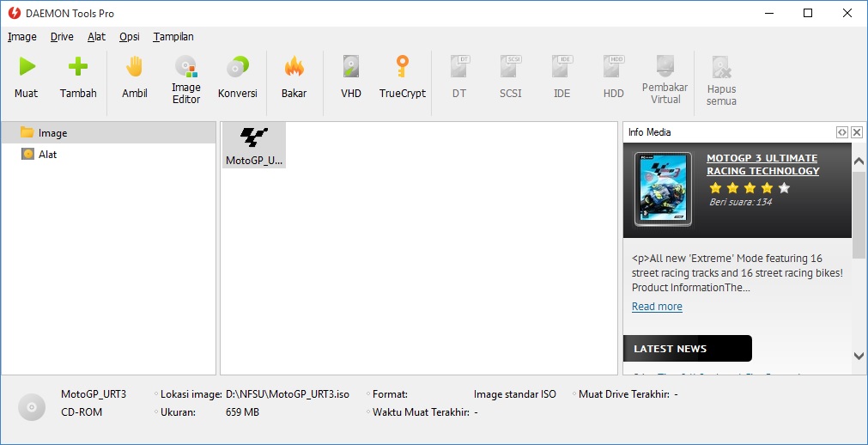The width and height of the screenshot is (868, 445).
Task: Click the DAEMON Tools Pro title icon
Action: point(15,13)
